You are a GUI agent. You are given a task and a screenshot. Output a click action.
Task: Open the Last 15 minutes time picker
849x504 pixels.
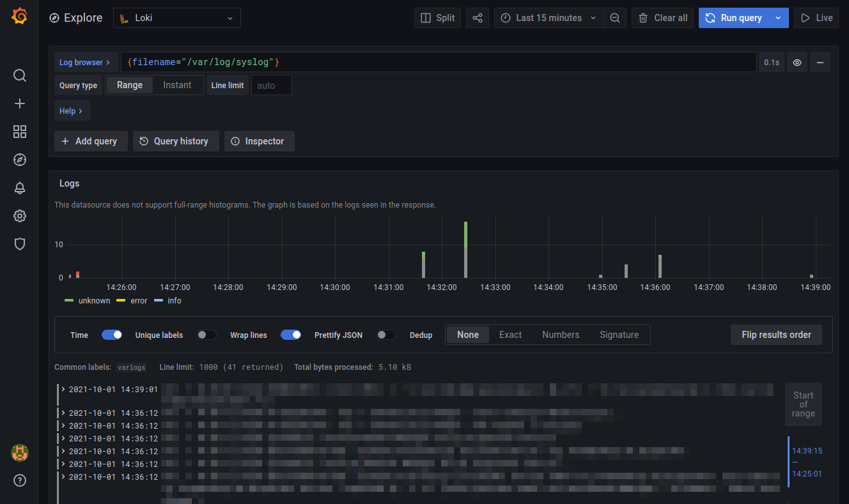pyautogui.click(x=549, y=18)
